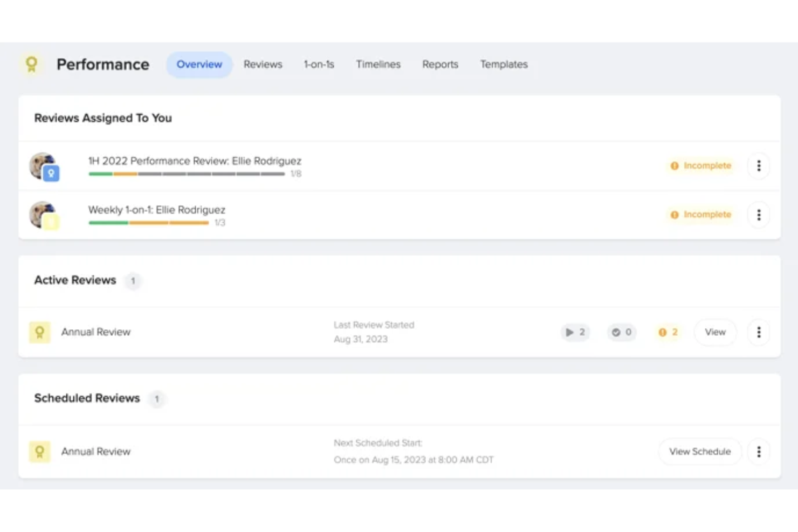Click the Active Reviews count badge
798x532 pixels.
point(133,281)
